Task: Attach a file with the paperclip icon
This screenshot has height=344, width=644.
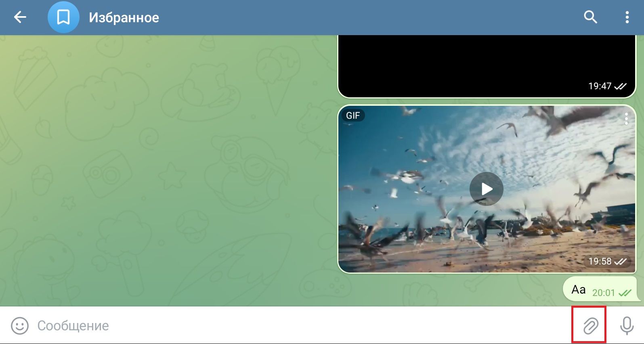Action: point(590,325)
